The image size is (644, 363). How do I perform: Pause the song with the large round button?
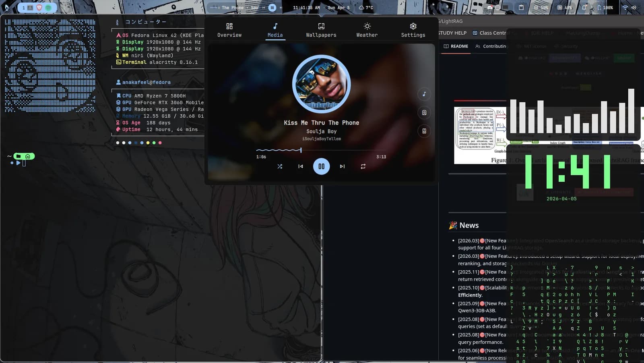321,166
